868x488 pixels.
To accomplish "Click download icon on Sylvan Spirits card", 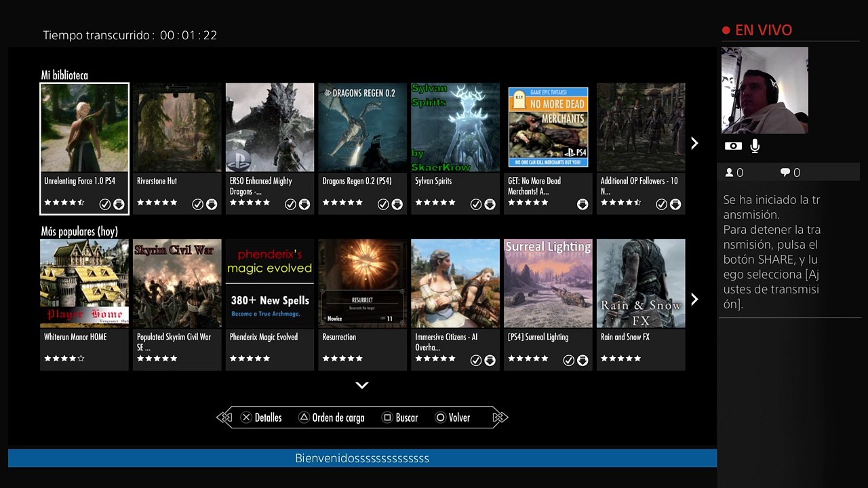I will [x=490, y=204].
